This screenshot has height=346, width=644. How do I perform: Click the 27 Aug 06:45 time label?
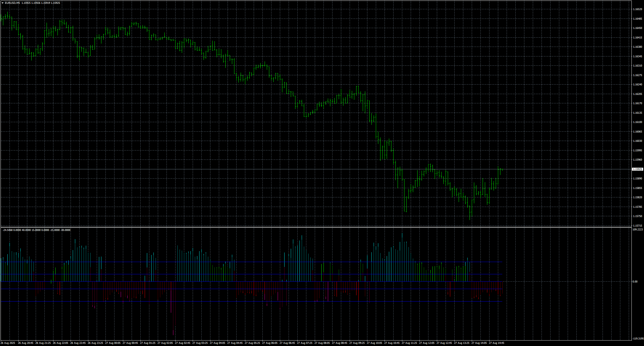pos(287,343)
